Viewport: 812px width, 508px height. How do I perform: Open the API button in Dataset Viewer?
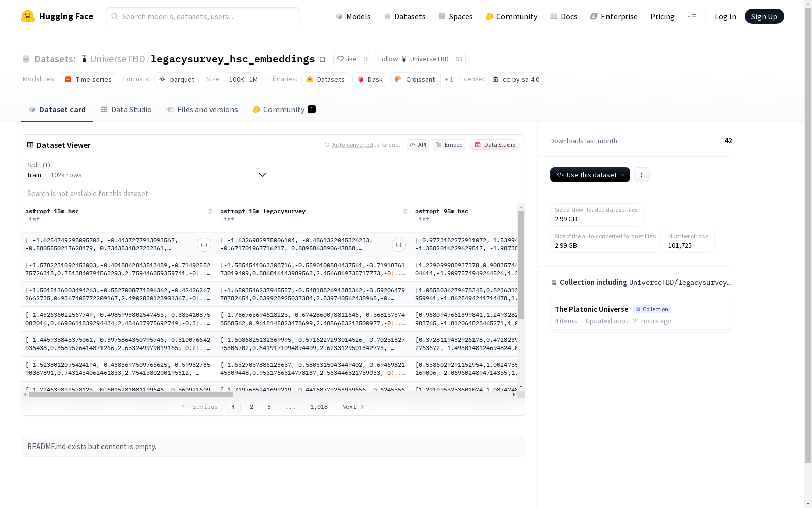pos(418,145)
